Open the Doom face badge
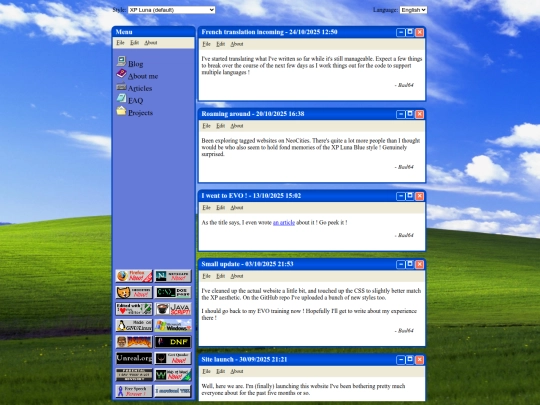540x405 pixels. [x=134, y=342]
